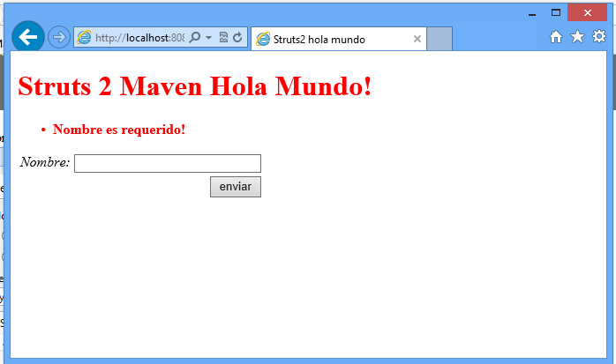Screen dimensions: 616x364
Task: Open Favorites with the star icon
Action: (x=577, y=36)
